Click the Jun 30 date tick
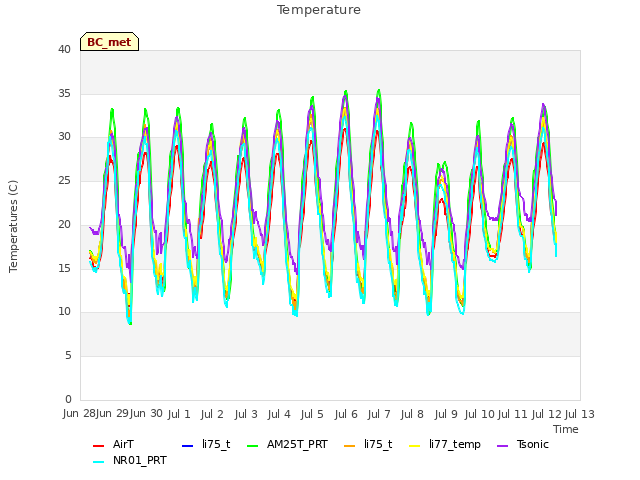The width and height of the screenshot is (640, 480). point(146,413)
